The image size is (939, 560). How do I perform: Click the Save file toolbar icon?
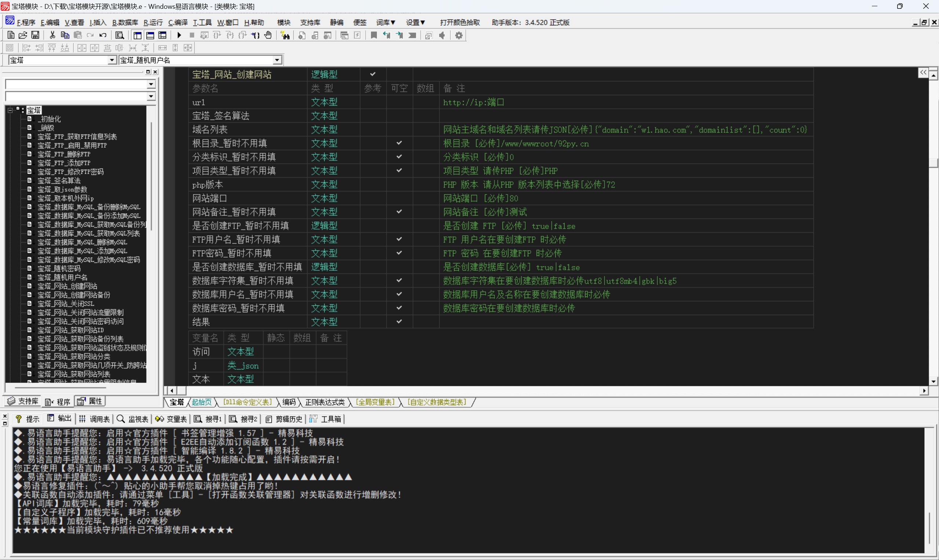35,36
